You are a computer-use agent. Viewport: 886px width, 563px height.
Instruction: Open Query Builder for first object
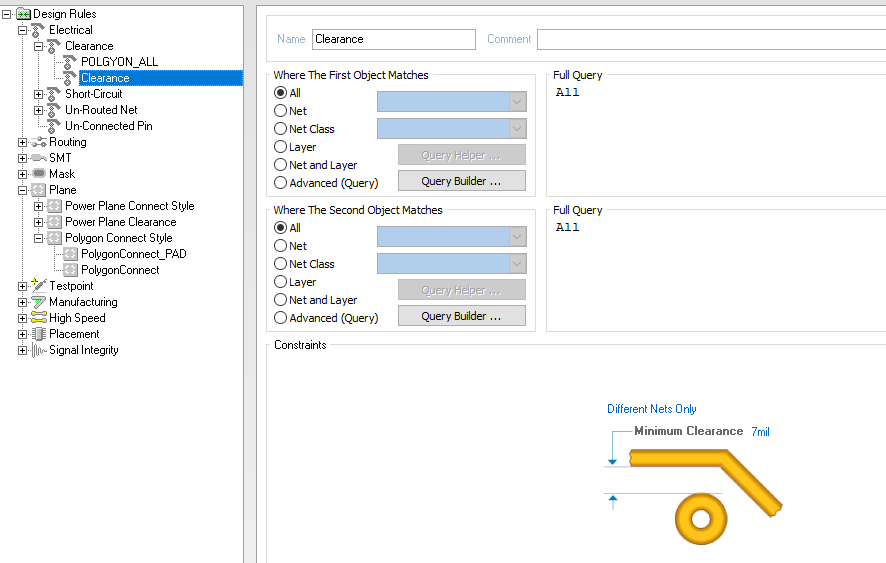(x=461, y=181)
